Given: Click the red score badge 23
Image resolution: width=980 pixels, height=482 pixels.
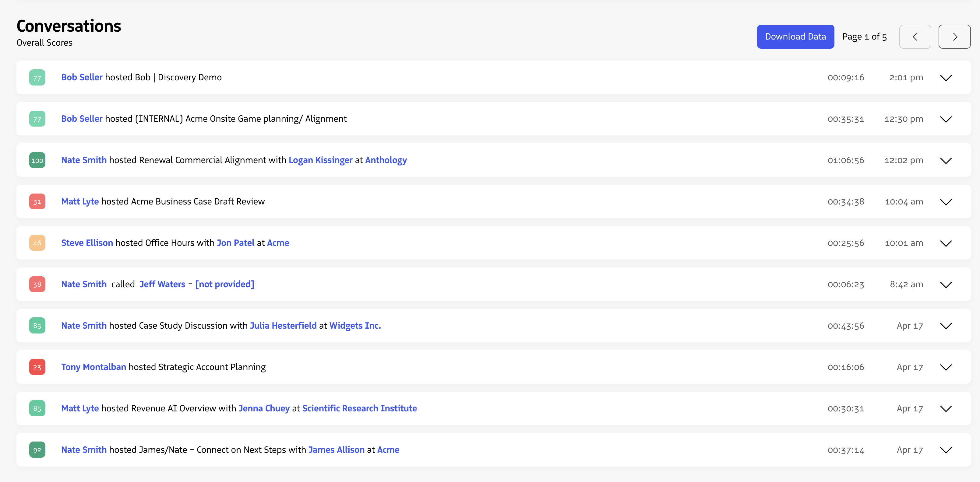Looking at the screenshot, I should click(x=37, y=367).
